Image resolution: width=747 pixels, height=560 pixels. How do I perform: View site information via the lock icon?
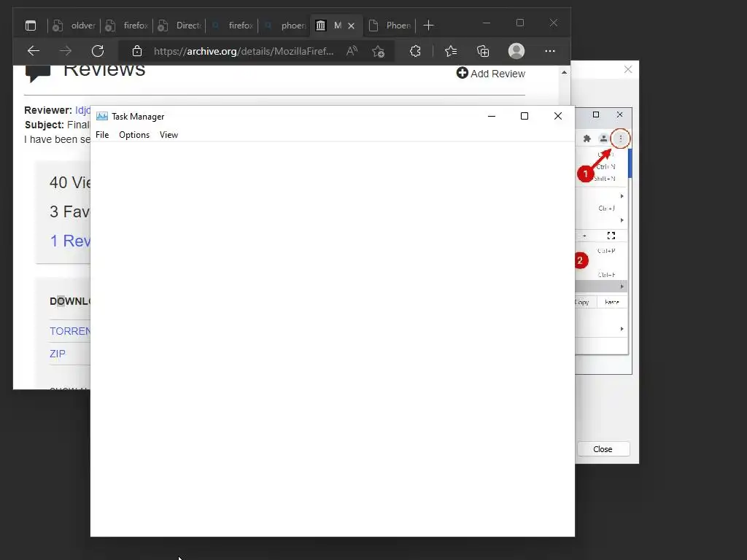[x=137, y=51]
